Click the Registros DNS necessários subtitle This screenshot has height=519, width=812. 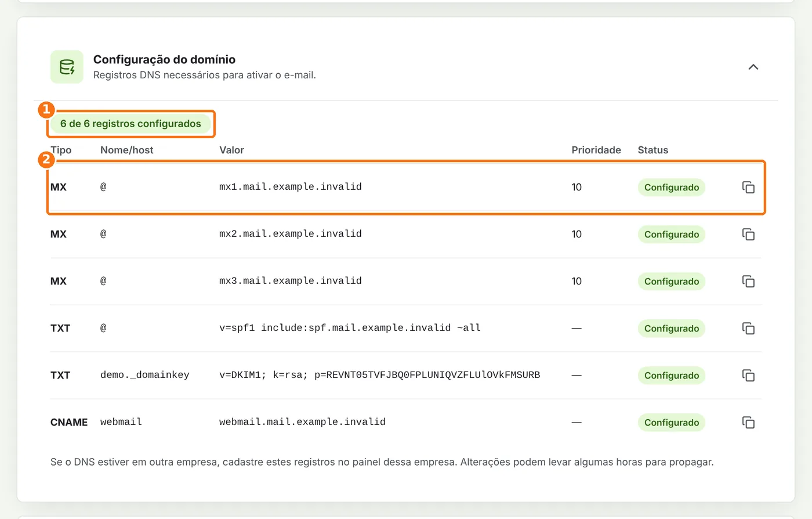pos(205,75)
